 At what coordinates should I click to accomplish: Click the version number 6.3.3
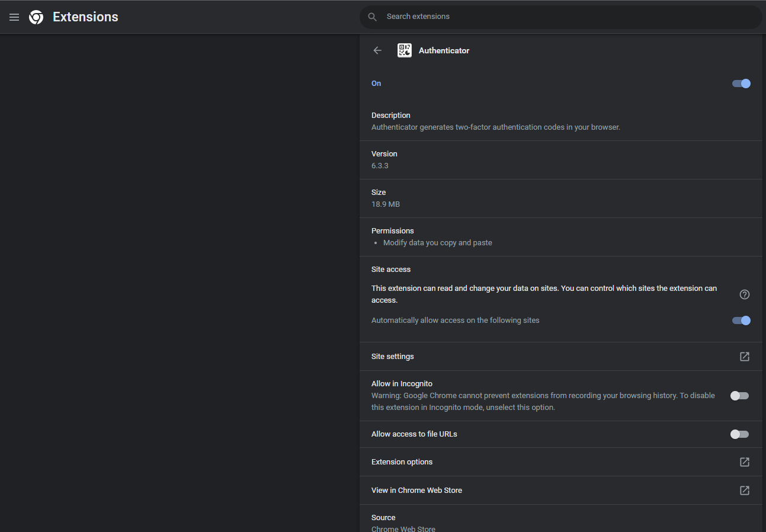click(380, 166)
